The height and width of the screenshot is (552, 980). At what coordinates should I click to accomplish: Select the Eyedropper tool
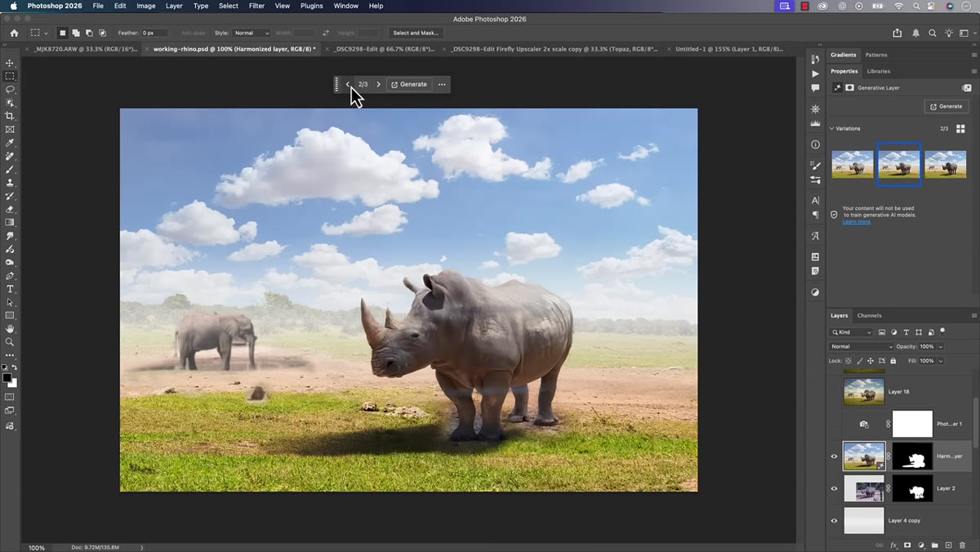pyautogui.click(x=10, y=143)
